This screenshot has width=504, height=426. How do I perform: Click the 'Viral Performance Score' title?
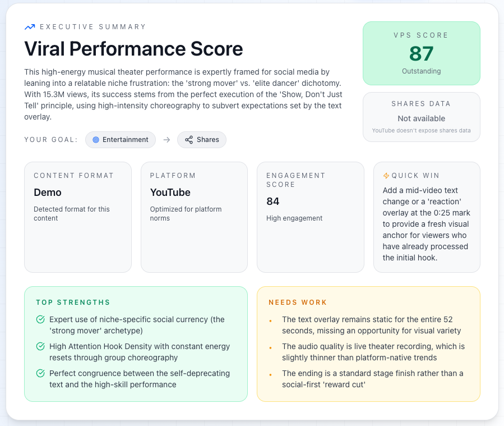point(133,49)
